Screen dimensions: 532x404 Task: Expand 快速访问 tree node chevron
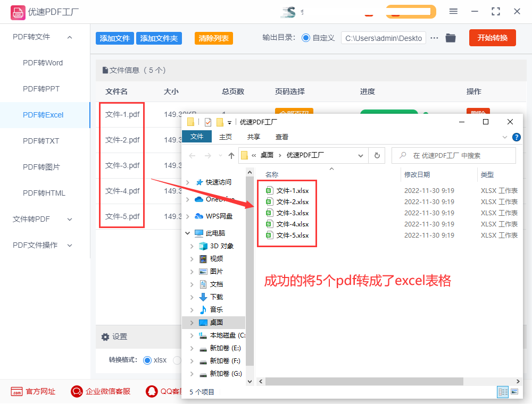[x=188, y=182]
